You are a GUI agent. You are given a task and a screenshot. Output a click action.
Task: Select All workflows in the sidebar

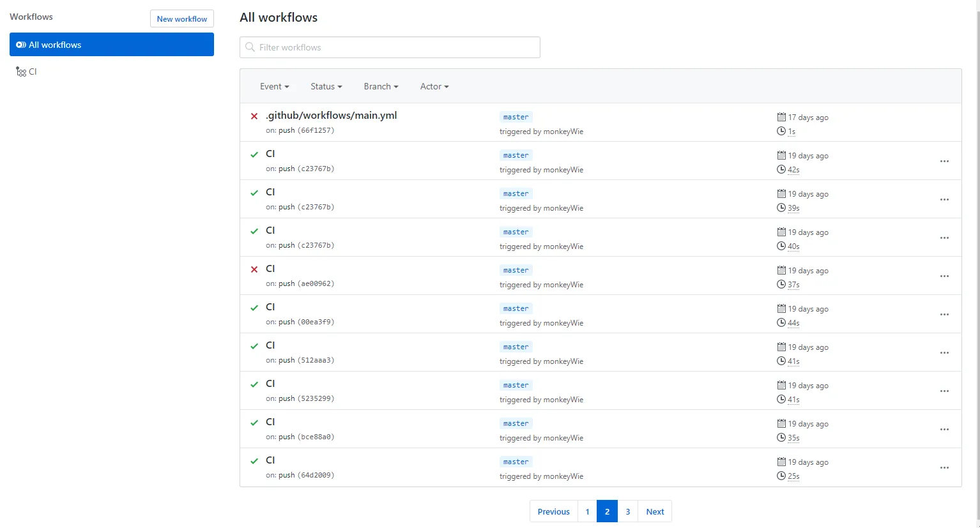tap(112, 45)
